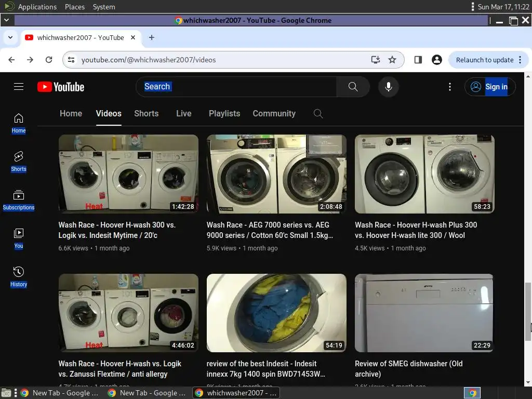Open the Applications menu in top panel
Image resolution: width=532 pixels, height=399 pixels.
point(37,7)
